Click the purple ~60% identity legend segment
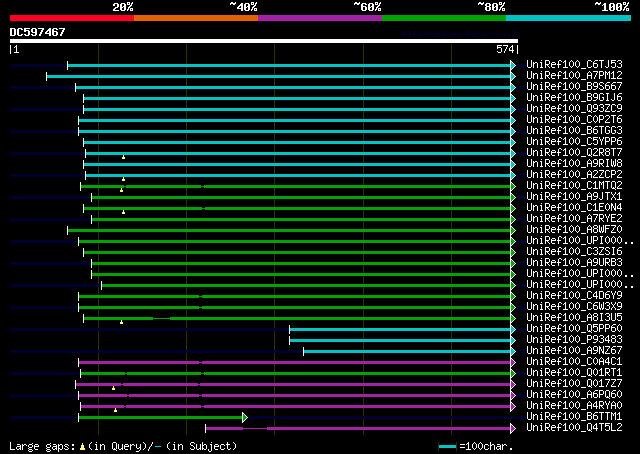640x454 pixels. pyautogui.click(x=320, y=18)
